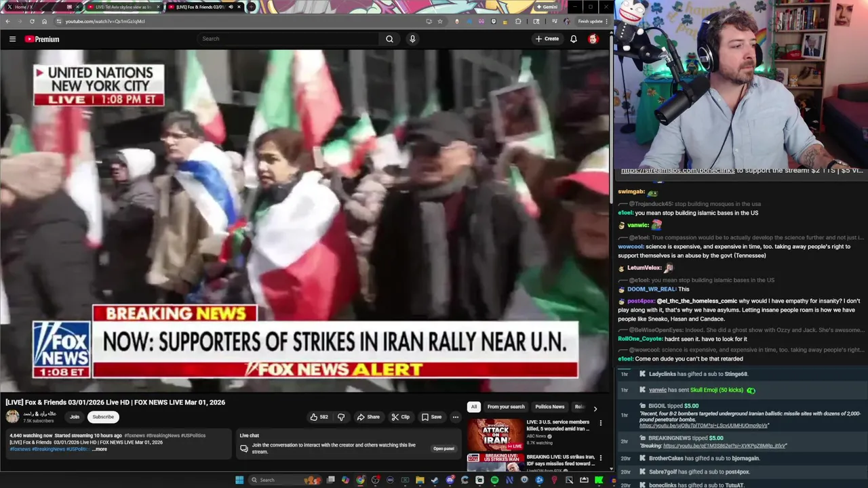This screenshot has width=868, height=488.
Task: Open a new browser tab
Action: 252,7
